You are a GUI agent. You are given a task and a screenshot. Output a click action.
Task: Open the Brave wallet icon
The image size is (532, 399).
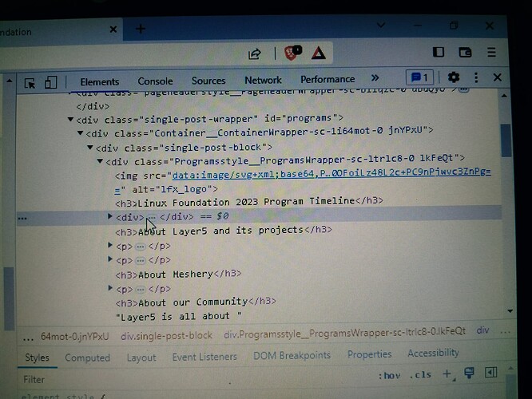[465, 53]
